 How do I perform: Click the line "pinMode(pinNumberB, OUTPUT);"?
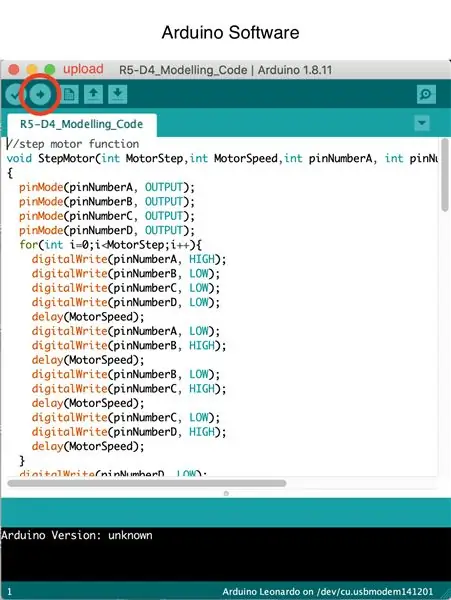point(107,202)
